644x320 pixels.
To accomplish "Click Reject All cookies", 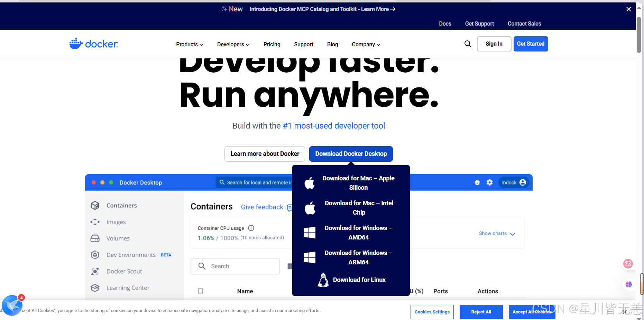I will coord(481,312).
